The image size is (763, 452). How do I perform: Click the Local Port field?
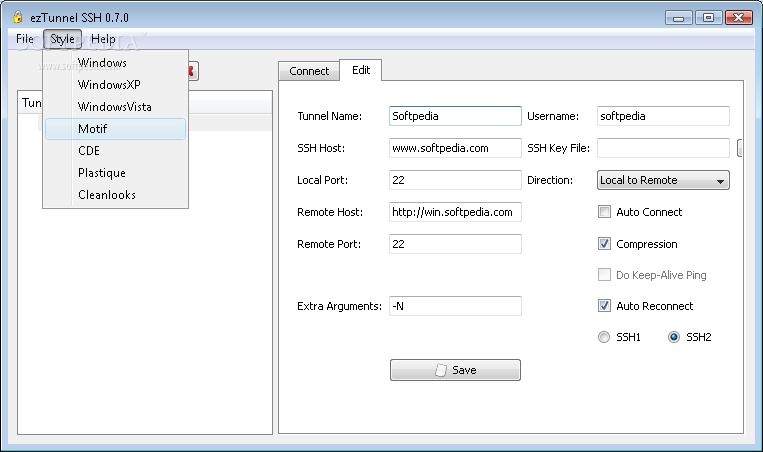(455, 180)
